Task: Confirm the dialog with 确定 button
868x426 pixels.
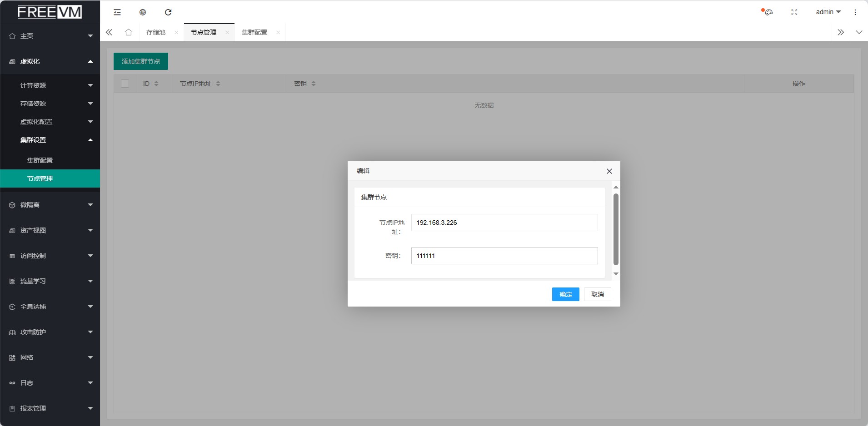Action: click(x=565, y=294)
